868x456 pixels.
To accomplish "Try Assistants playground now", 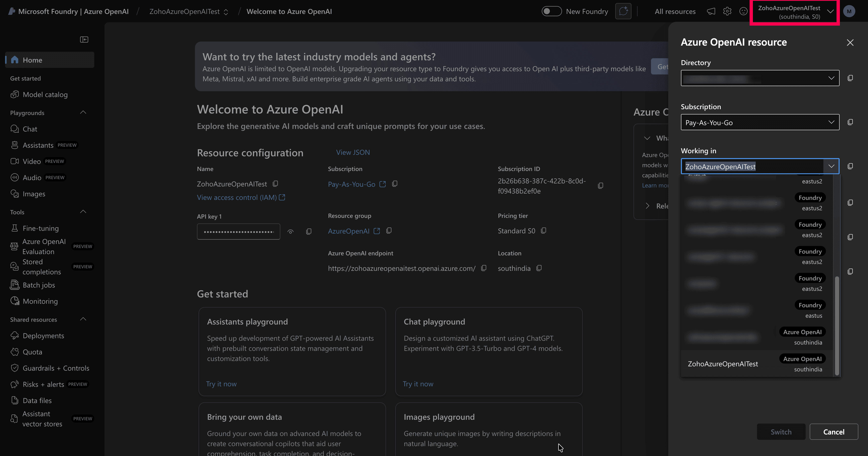I will [221, 384].
